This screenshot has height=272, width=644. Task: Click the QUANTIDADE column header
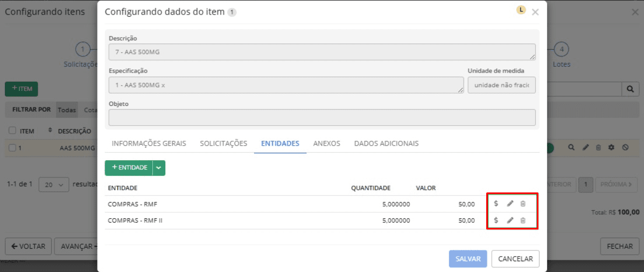coord(370,188)
